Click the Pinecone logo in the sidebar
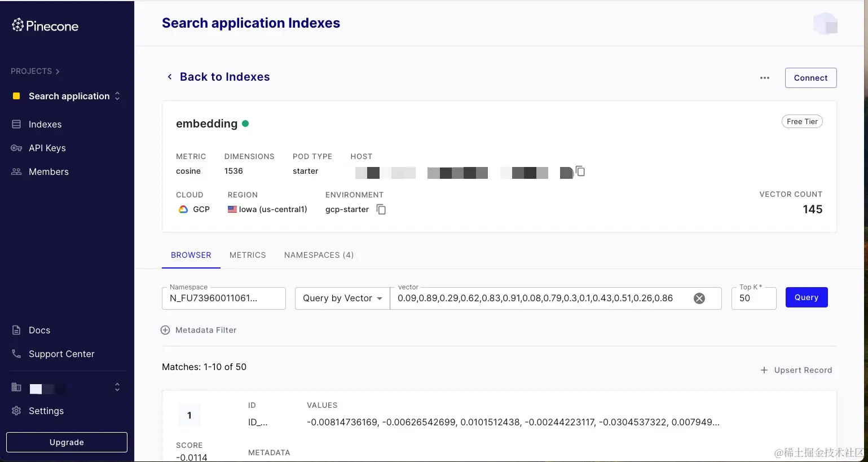 44,25
